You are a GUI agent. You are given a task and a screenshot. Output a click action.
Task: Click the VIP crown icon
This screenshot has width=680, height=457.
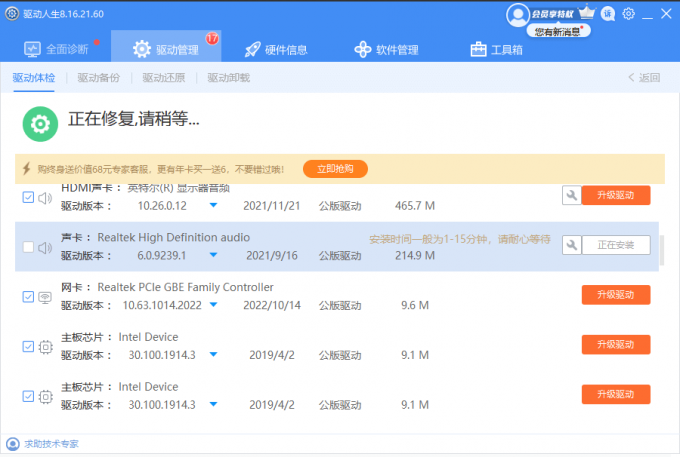587,14
